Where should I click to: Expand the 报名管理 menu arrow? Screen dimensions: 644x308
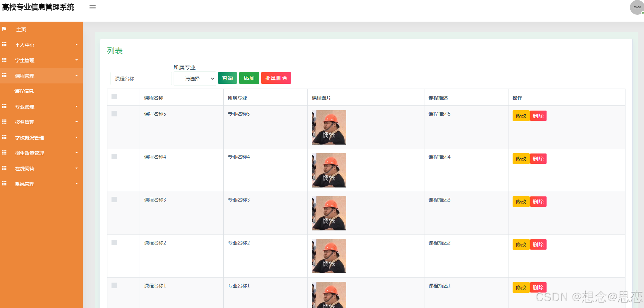click(x=77, y=122)
